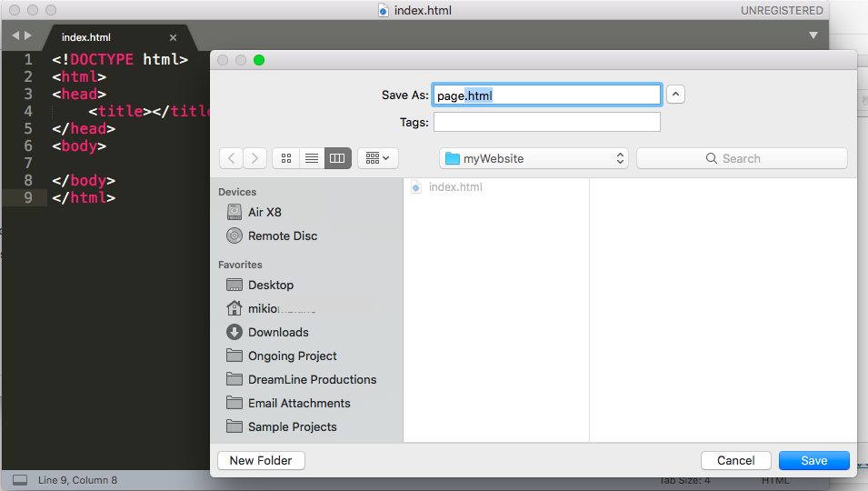The image size is (868, 491).
Task: Switch to column view in file browser
Action: 338,158
